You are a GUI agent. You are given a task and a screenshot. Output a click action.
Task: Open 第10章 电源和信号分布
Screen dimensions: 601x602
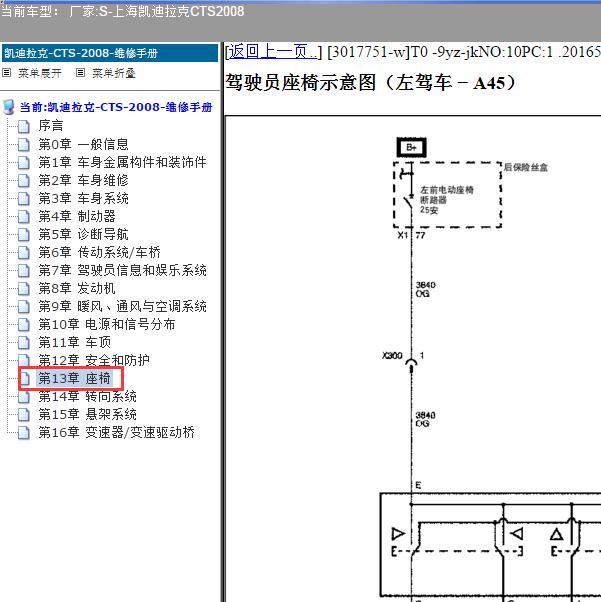click(107, 324)
